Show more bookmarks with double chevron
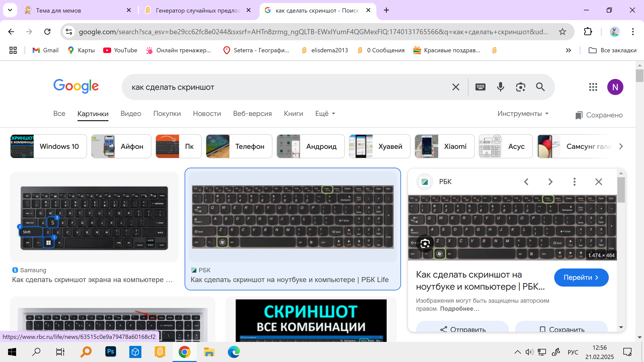 568,50
